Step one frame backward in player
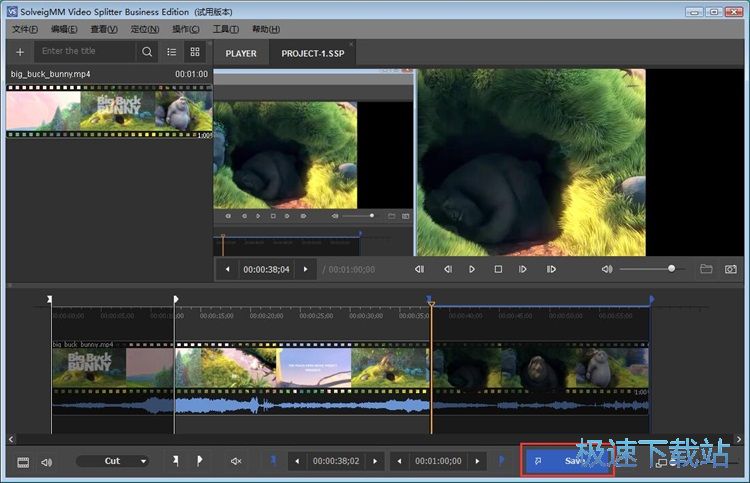This screenshot has width=750, height=483. click(448, 269)
